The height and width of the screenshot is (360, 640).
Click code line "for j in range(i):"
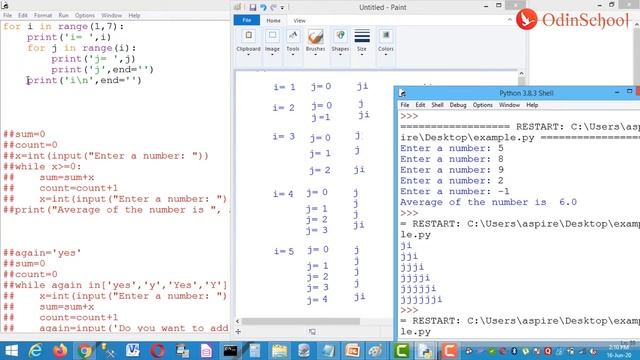click(82, 48)
